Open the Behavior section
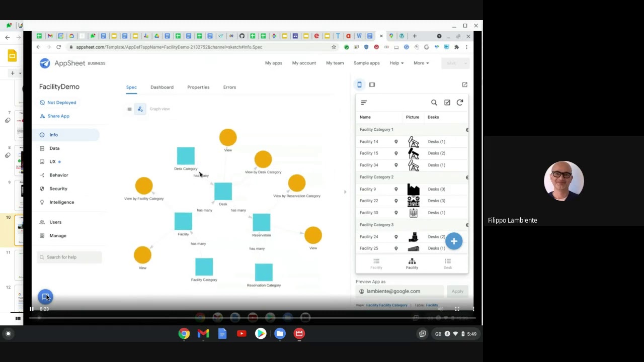The width and height of the screenshot is (644, 362). point(59,175)
